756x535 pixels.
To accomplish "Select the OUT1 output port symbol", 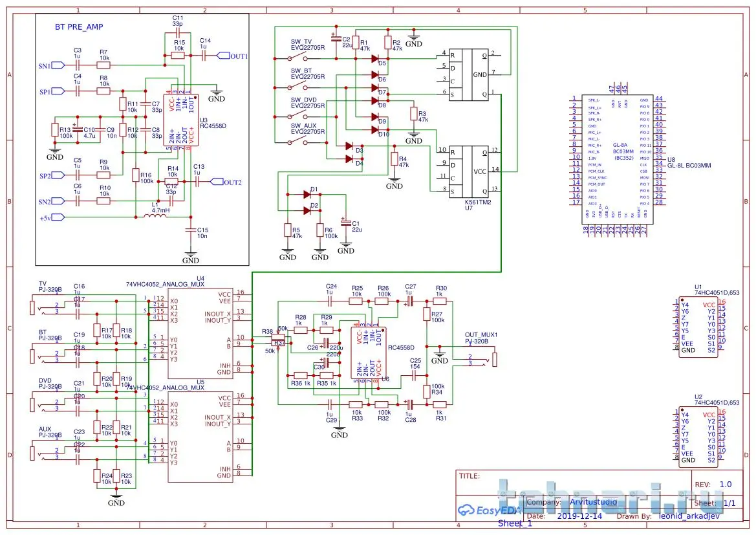I will (x=223, y=56).
